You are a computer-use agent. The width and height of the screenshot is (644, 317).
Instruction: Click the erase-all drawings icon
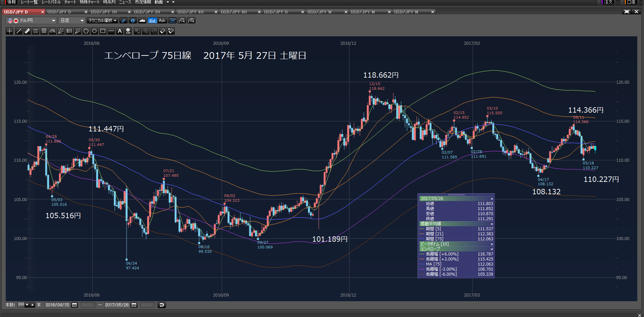[171, 31]
